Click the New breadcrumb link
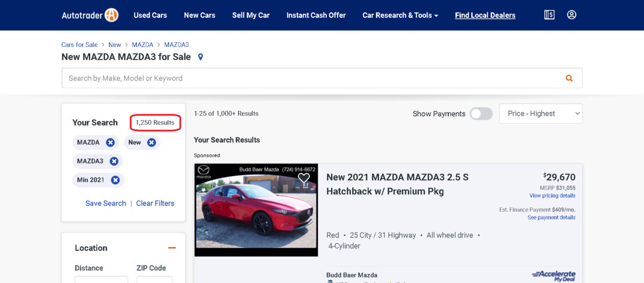 click(115, 44)
